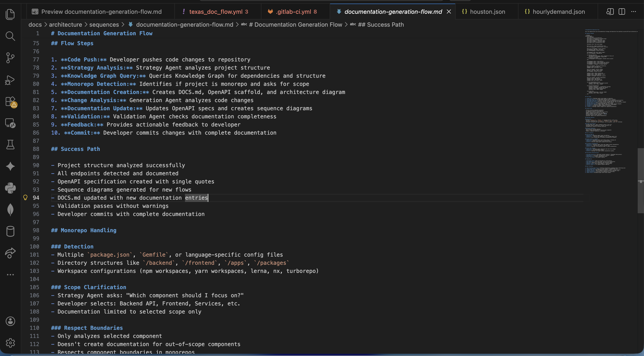Open the Extensions view with warning badge
The image size is (644, 356).
pos(10,102)
